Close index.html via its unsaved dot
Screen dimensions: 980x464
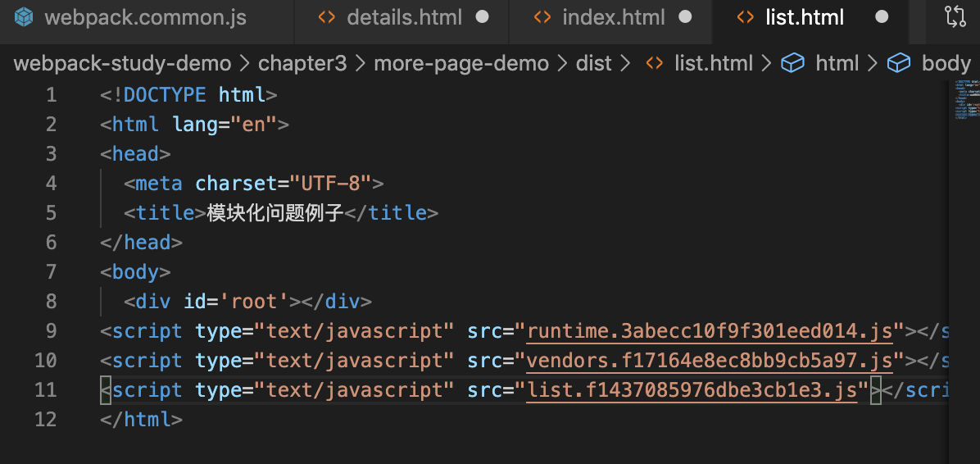686,17
